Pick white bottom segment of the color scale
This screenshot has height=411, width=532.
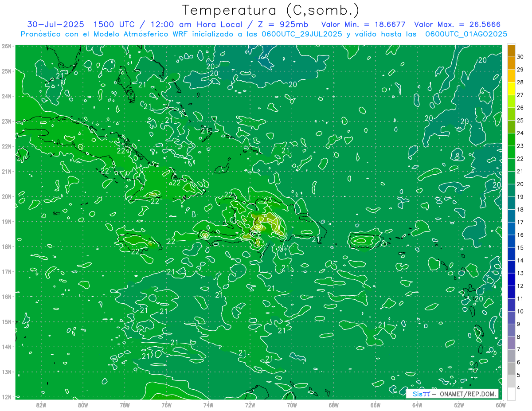point(511,394)
